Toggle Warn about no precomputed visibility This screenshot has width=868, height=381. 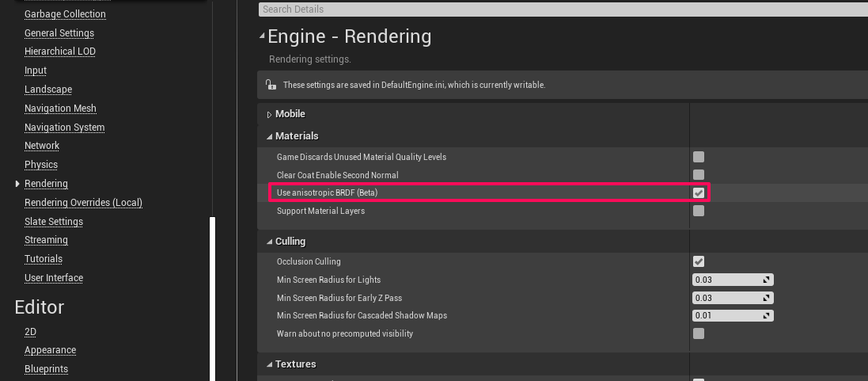(x=699, y=333)
